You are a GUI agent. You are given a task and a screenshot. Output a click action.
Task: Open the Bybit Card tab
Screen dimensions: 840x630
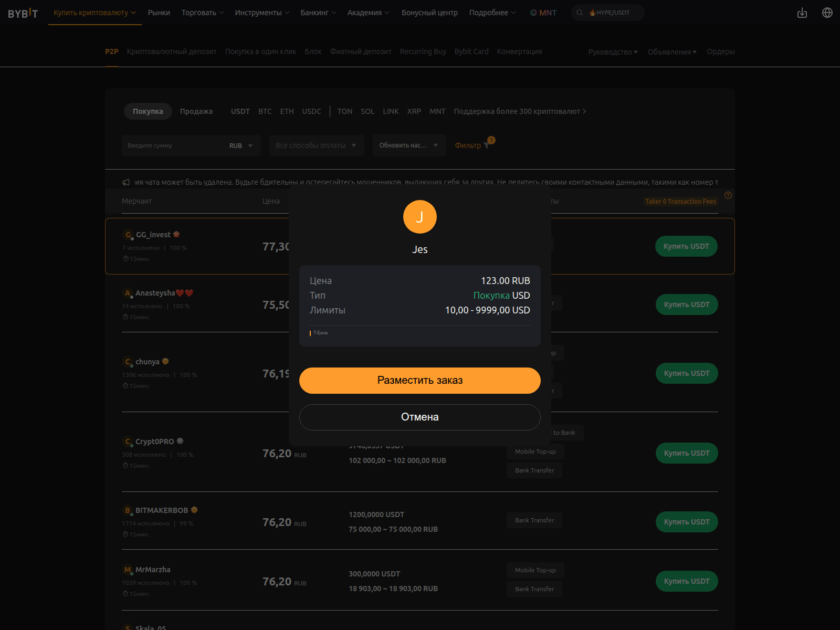471,51
